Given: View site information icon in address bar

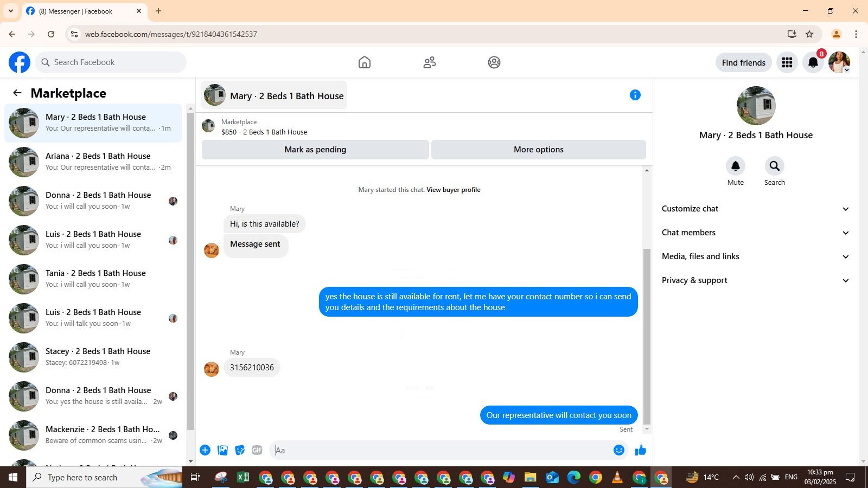Looking at the screenshot, I should 74,34.
